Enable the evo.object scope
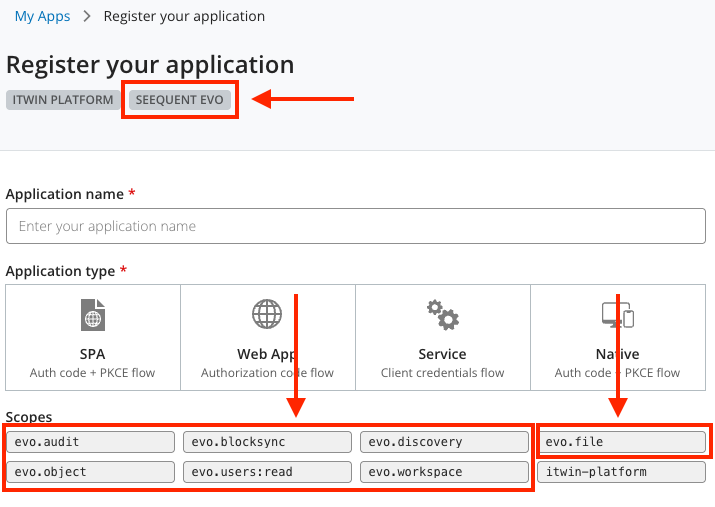 point(91,472)
